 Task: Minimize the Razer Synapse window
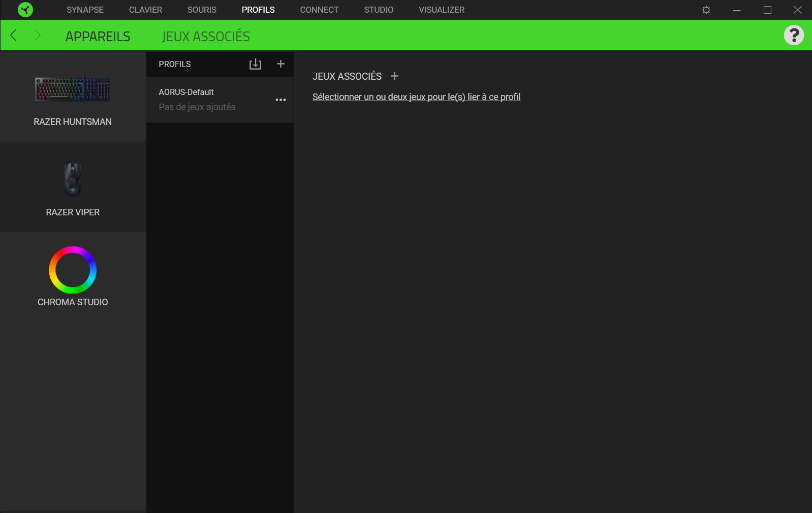point(737,10)
